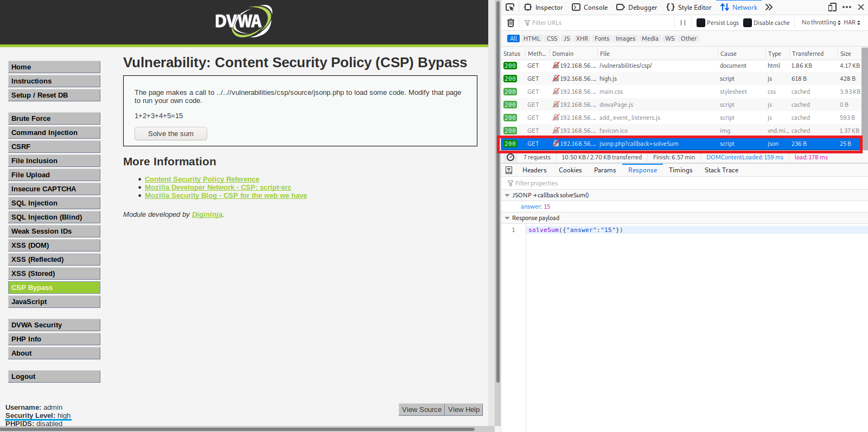Click the page's horizontal scrollbar

pos(237,429)
